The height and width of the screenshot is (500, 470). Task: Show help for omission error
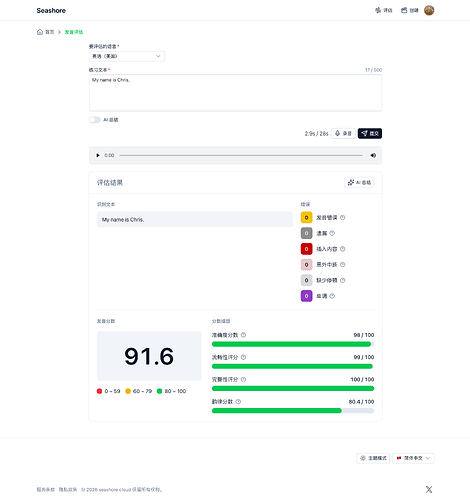pyautogui.click(x=332, y=233)
